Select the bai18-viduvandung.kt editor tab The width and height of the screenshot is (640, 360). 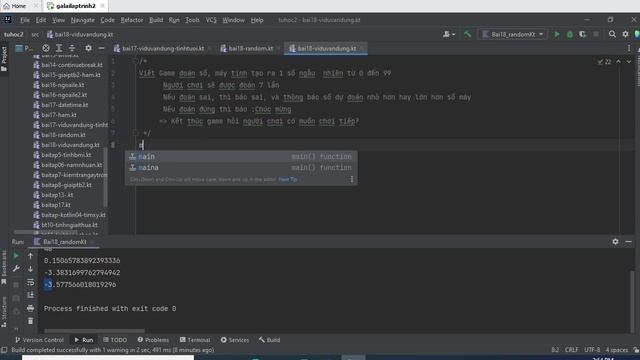(326, 48)
